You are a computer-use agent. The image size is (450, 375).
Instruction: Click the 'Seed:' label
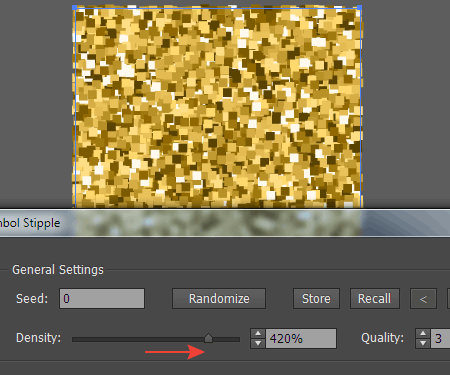coord(32,298)
